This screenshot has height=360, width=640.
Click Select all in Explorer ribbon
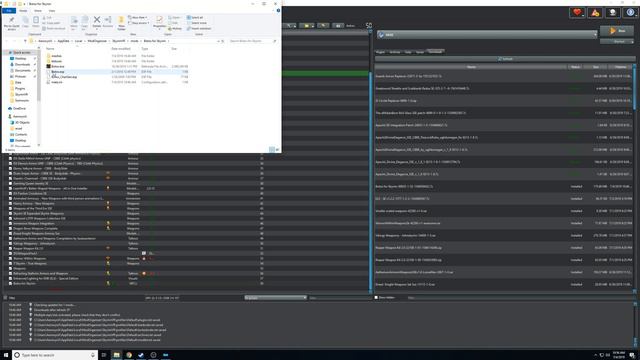[195, 18]
